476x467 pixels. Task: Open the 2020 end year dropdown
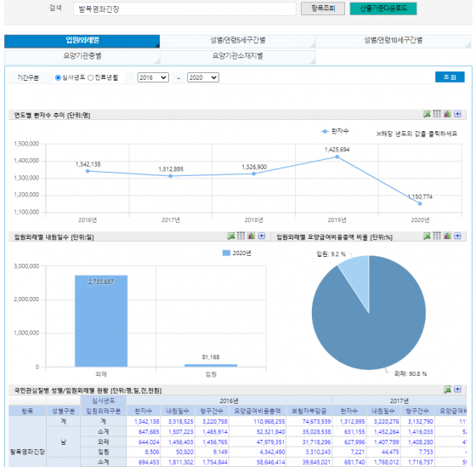point(203,77)
